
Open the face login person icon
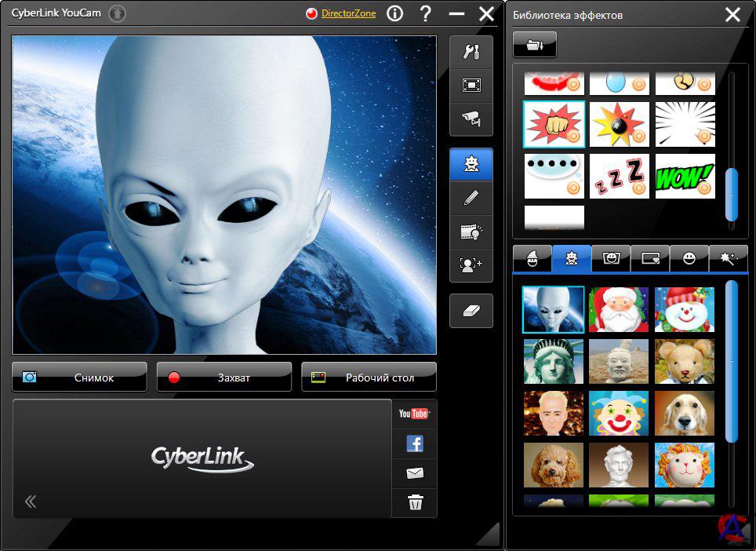click(x=471, y=265)
